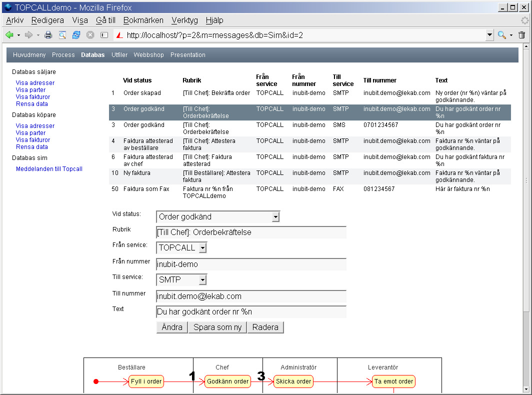Open the Verktyg menu
The image size is (532, 395).
coord(184,20)
